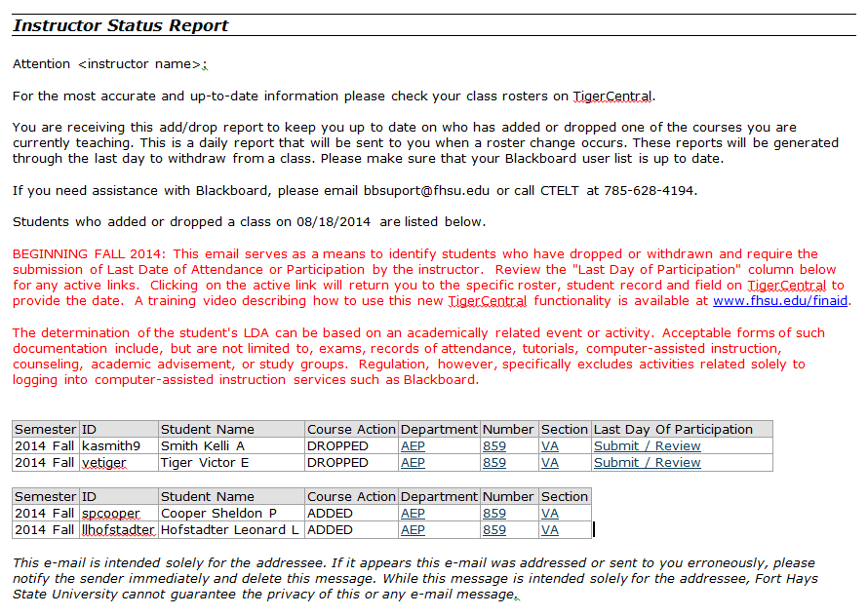Image resolution: width=868 pixels, height=616 pixels.
Task: Click AEP department link for Tiger Victor E
Action: 413,463
